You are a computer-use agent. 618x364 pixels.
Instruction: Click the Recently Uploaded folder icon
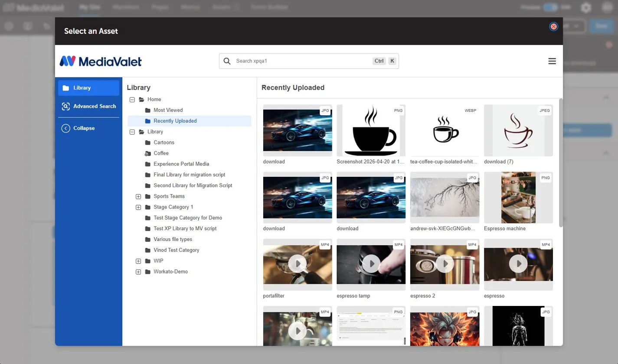(x=147, y=121)
